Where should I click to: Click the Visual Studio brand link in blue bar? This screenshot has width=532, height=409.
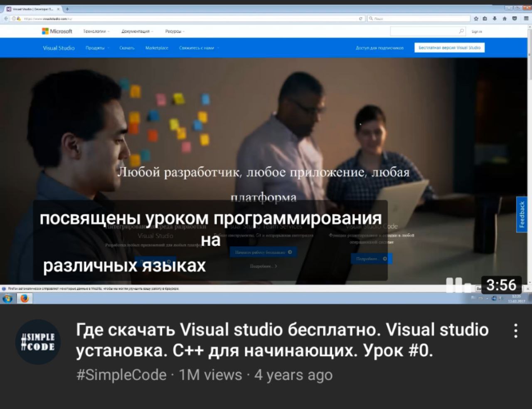[59, 48]
